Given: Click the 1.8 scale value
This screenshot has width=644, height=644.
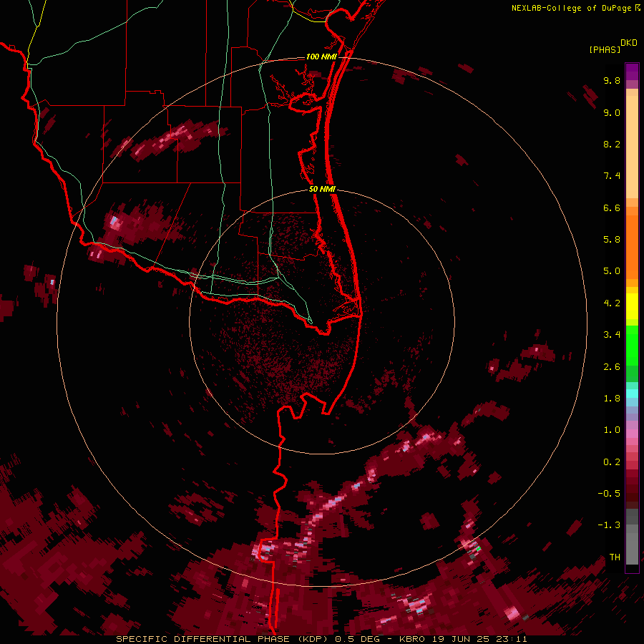Looking at the screenshot, I should (x=612, y=399).
